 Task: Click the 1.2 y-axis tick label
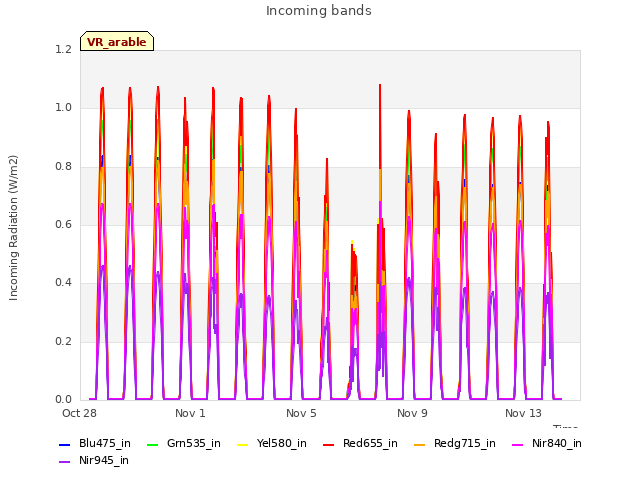click(x=64, y=49)
